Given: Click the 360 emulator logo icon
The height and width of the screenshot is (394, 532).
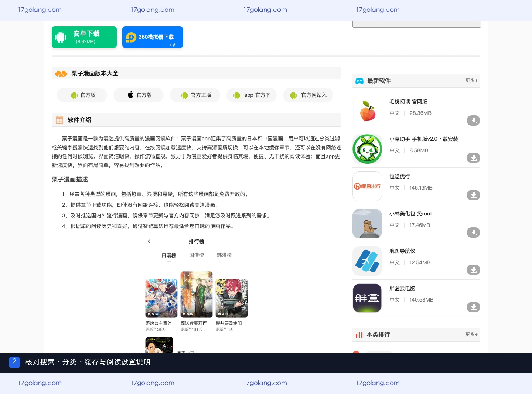Looking at the screenshot, I should (x=131, y=37).
